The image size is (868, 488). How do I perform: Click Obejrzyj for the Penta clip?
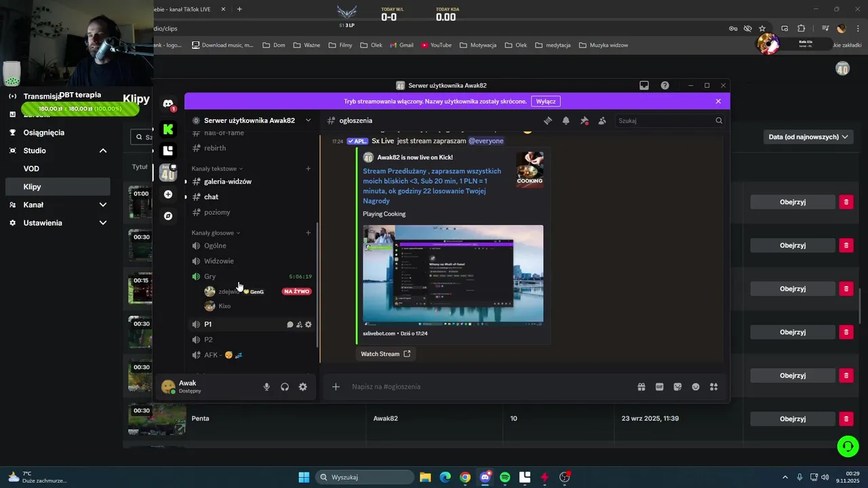[793, 419]
